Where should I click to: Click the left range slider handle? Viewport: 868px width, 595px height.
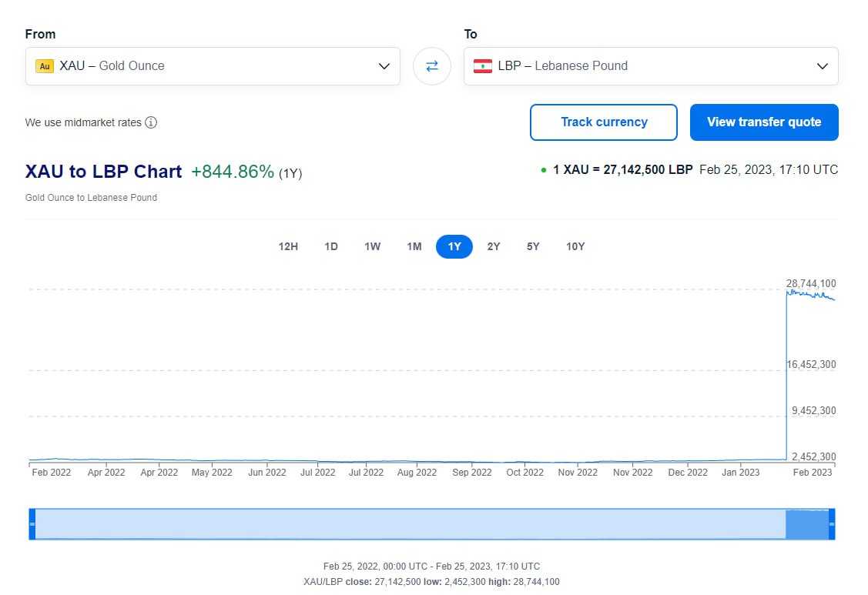point(32,523)
